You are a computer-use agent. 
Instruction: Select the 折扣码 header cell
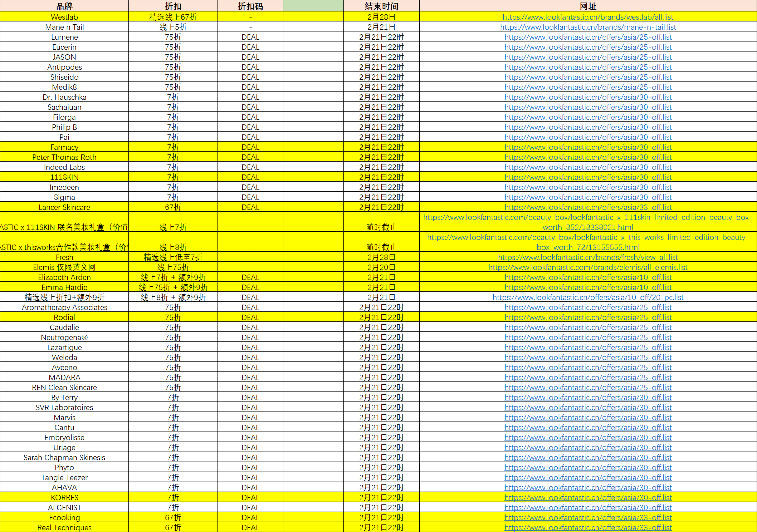pyautogui.click(x=250, y=6)
